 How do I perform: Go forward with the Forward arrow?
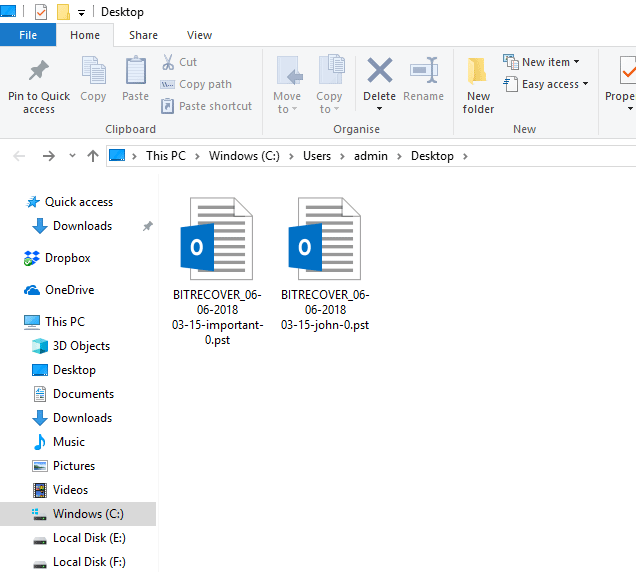[49, 156]
